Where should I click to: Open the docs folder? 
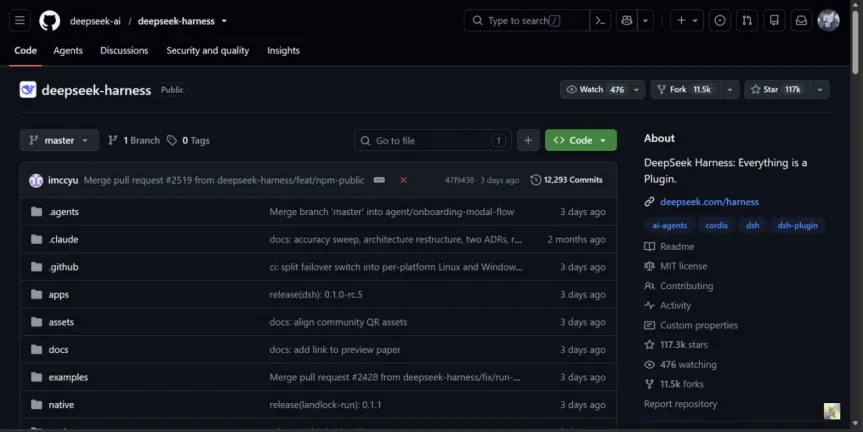(x=58, y=349)
